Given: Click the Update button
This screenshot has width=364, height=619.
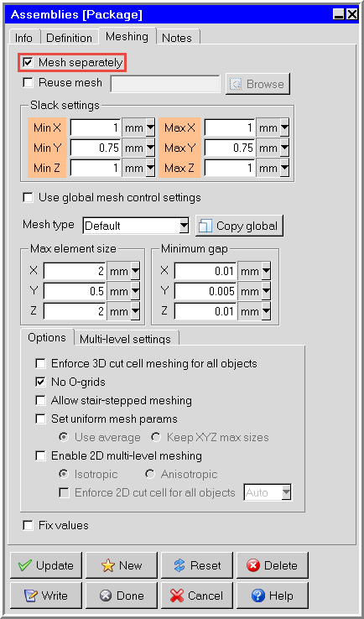Looking at the screenshot, I should (x=46, y=565).
